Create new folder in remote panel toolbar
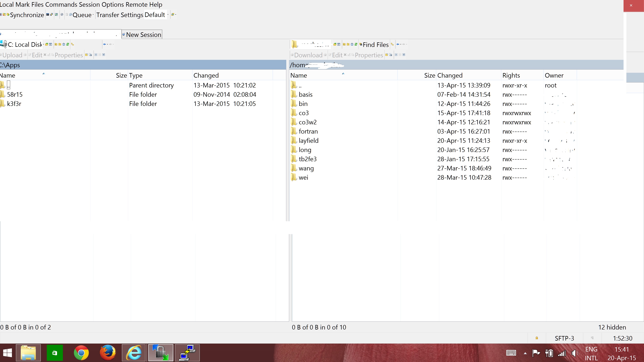This screenshot has width=644, height=362. (387, 55)
